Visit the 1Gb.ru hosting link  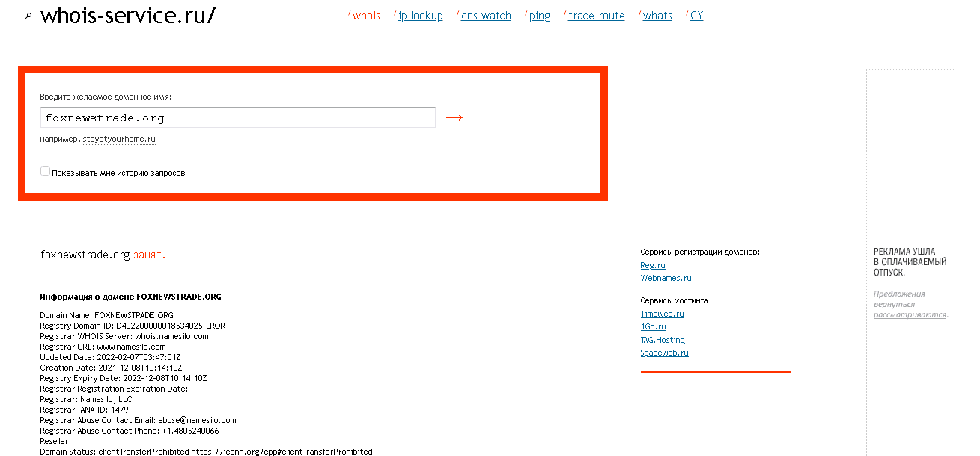click(x=653, y=326)
